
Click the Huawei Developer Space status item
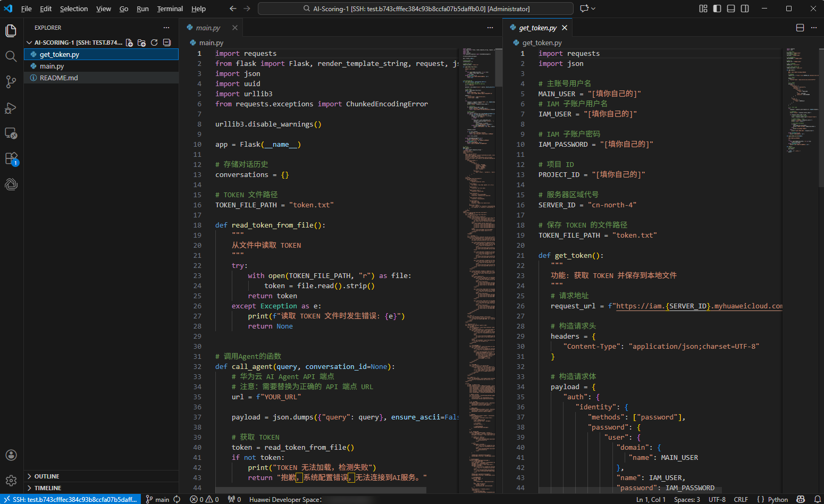click(x=285, y=499)
